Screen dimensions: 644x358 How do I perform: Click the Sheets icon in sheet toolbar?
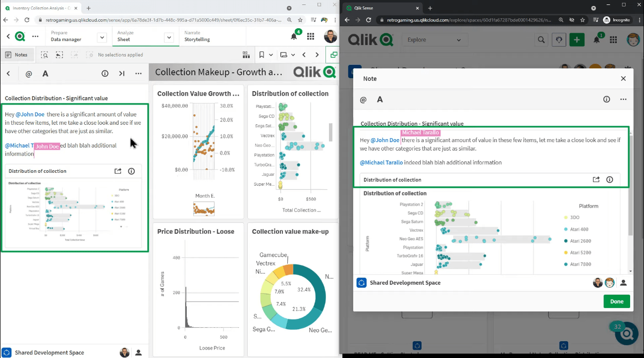tap(283, 55)
